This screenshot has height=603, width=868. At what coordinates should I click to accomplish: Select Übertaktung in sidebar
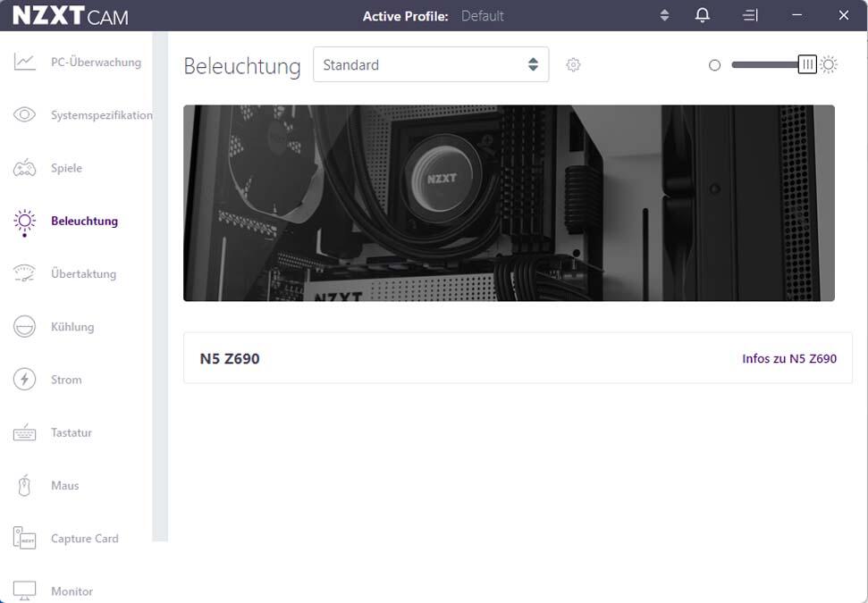[84, 274]
